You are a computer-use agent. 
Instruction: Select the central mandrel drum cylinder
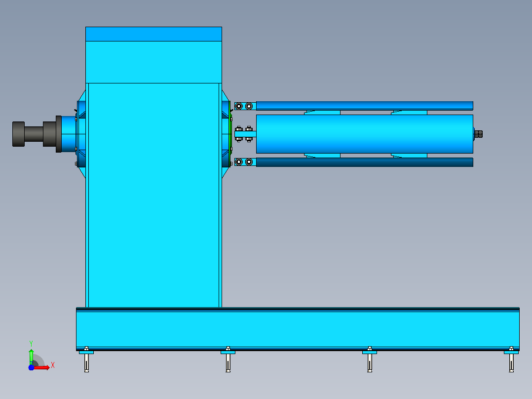point(364,134)
